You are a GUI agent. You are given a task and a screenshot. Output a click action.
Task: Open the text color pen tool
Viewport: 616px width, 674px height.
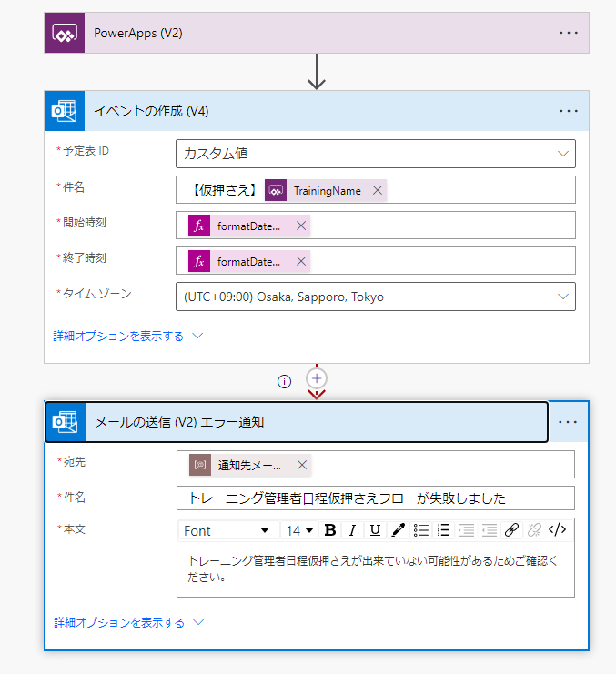tap(398, 530)
